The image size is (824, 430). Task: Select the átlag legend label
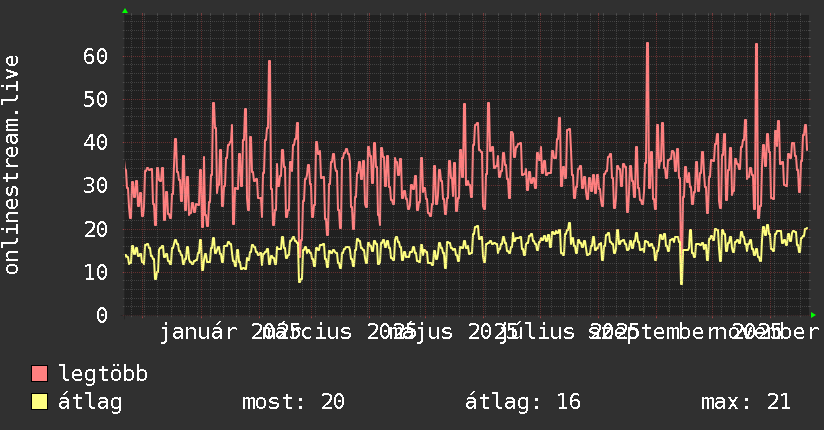tap(90, 402)
